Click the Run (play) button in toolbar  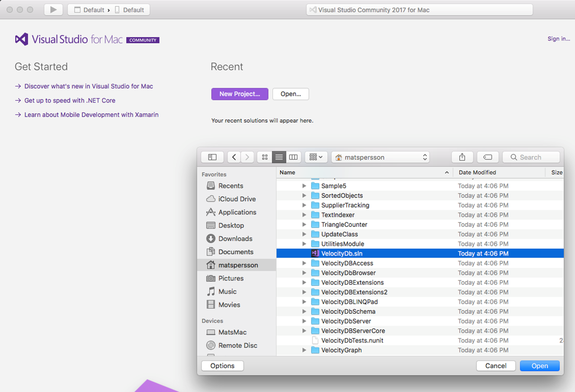[x=53, y=9]
